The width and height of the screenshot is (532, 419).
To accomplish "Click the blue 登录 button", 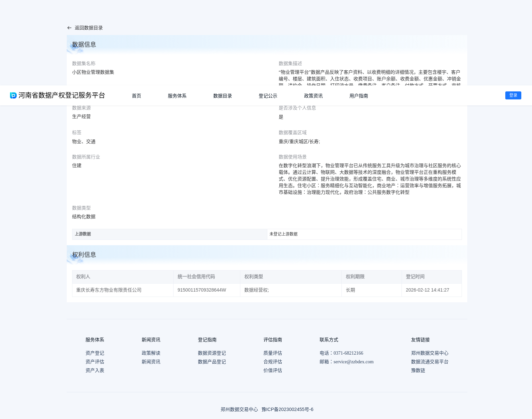I will coord(513,95).
